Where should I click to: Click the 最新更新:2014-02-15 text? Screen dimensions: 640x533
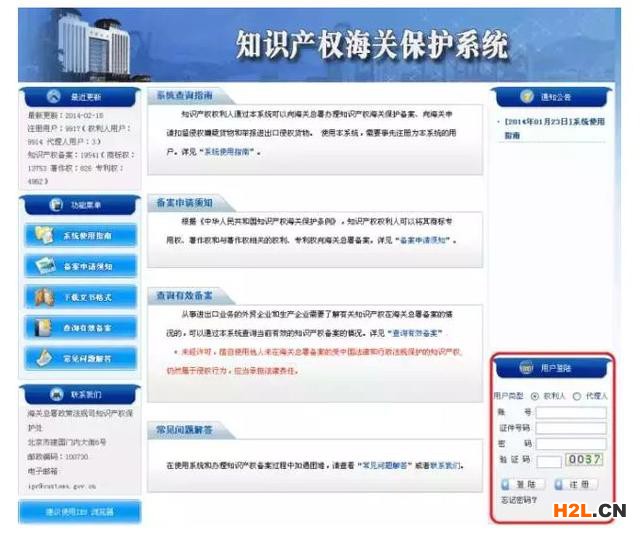pos(65,115)
